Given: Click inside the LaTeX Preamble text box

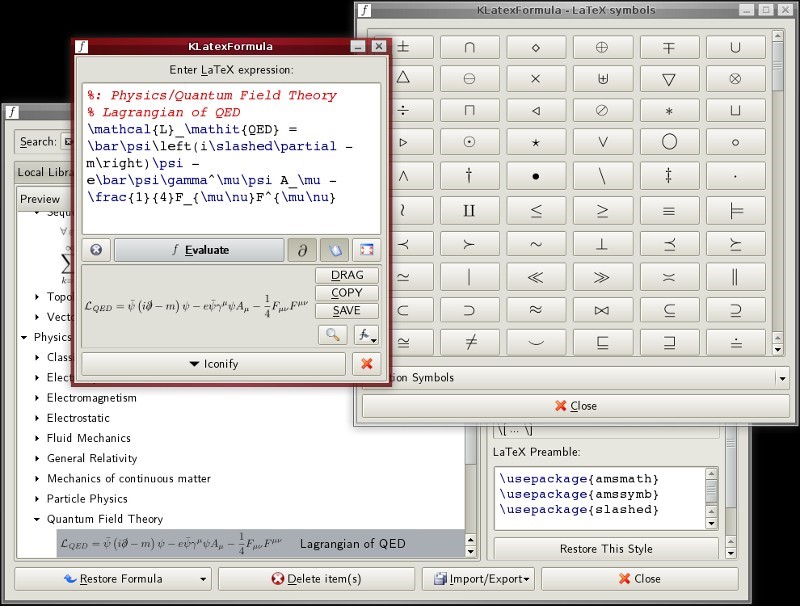Looking at the screenshot, I should coord(600,495).
